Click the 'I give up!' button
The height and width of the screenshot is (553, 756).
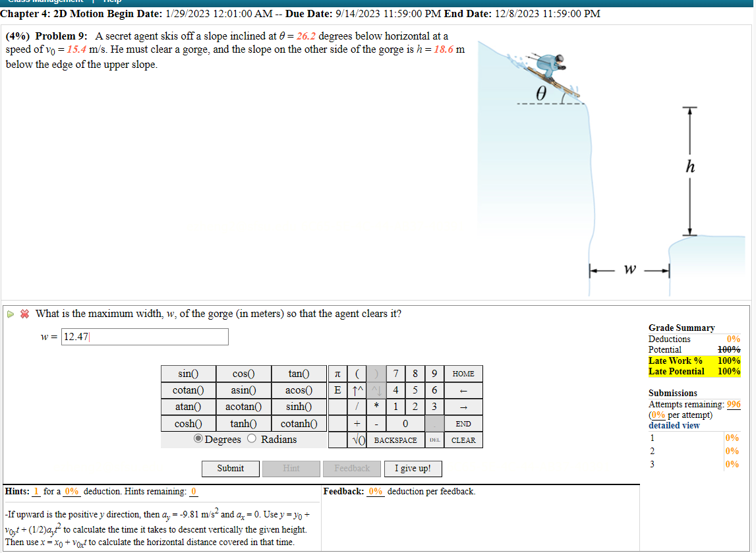413,469
